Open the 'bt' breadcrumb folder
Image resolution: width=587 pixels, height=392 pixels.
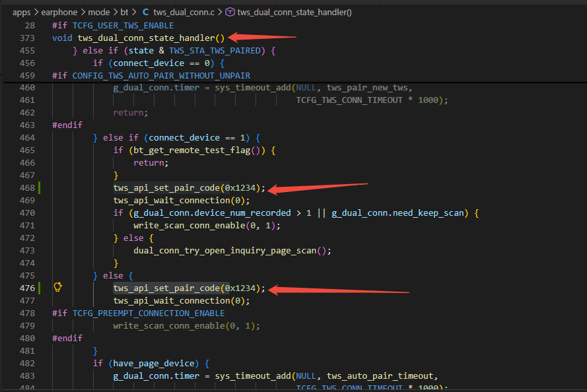124,13
